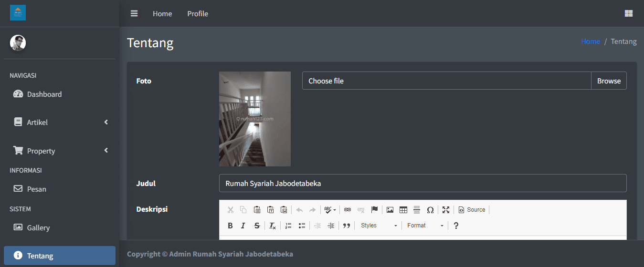Insert a link using the link icon
This screenshot has width=644, height=267.
coord(348,210)
